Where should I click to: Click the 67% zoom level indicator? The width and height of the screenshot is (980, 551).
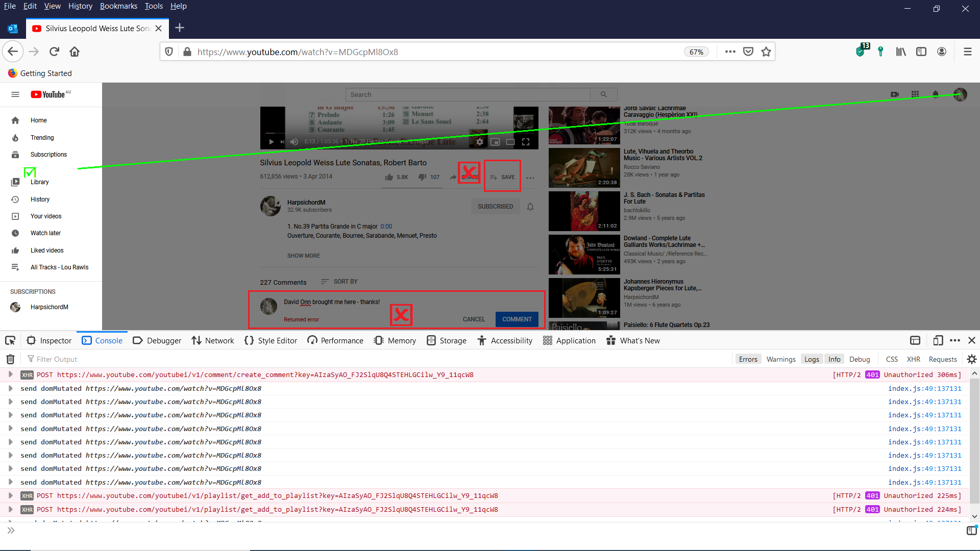point(696,52)
